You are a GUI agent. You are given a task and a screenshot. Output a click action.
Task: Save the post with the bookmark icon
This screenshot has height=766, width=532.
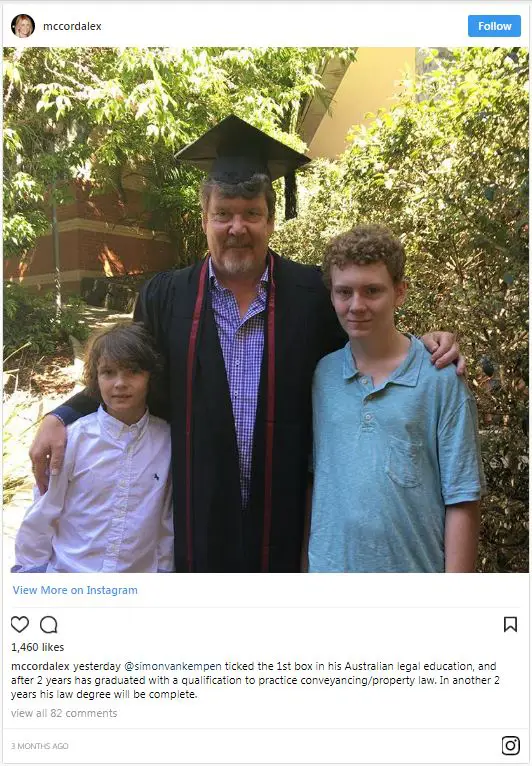click(510, 624)
